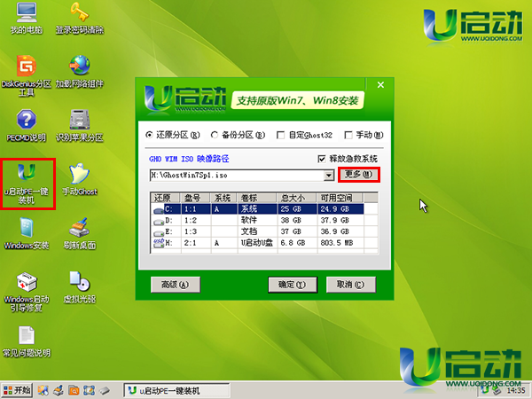This screenshot has width=532, height=399.
Task: Uncheck the 释放急救系统 checkbox
Action: (321, 159)
